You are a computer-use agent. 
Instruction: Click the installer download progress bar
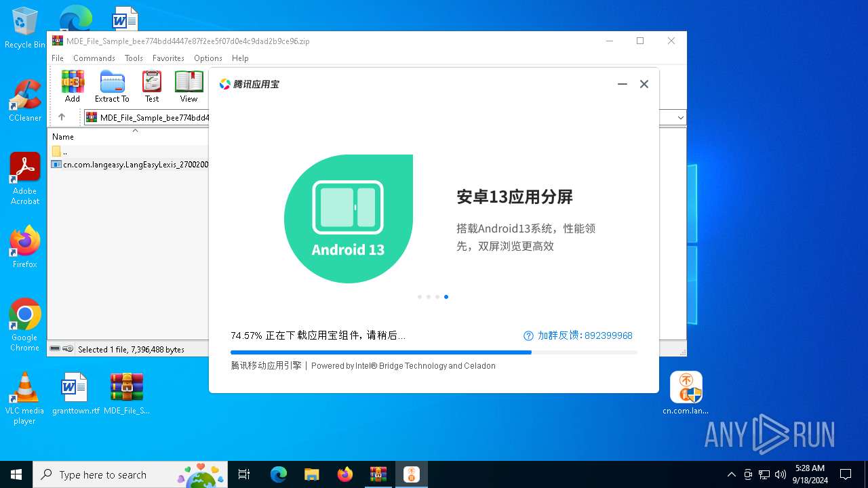(x=434, y=352)
